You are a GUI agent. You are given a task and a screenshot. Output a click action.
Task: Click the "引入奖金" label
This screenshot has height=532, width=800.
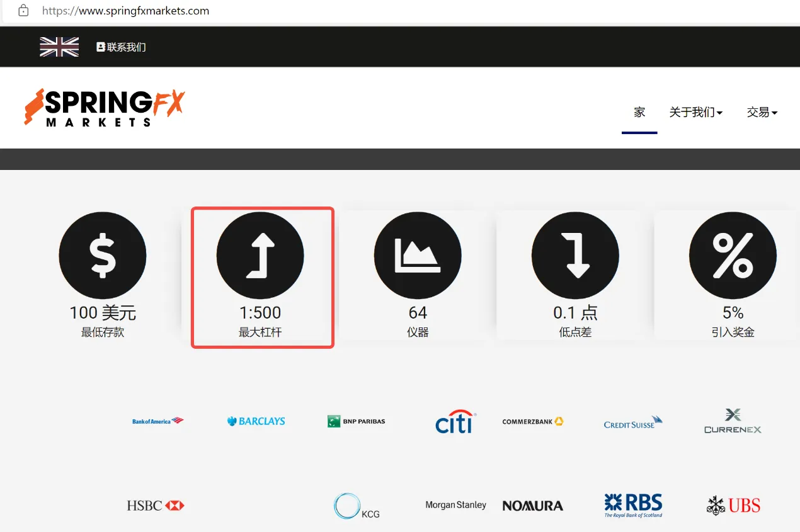(x=733, y=332)
